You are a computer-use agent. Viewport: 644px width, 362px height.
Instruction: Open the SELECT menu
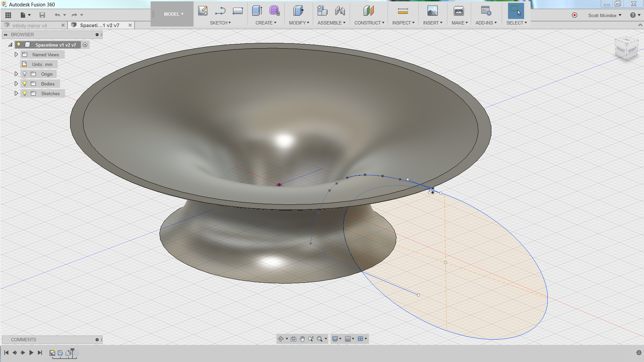tap(517, 23)
